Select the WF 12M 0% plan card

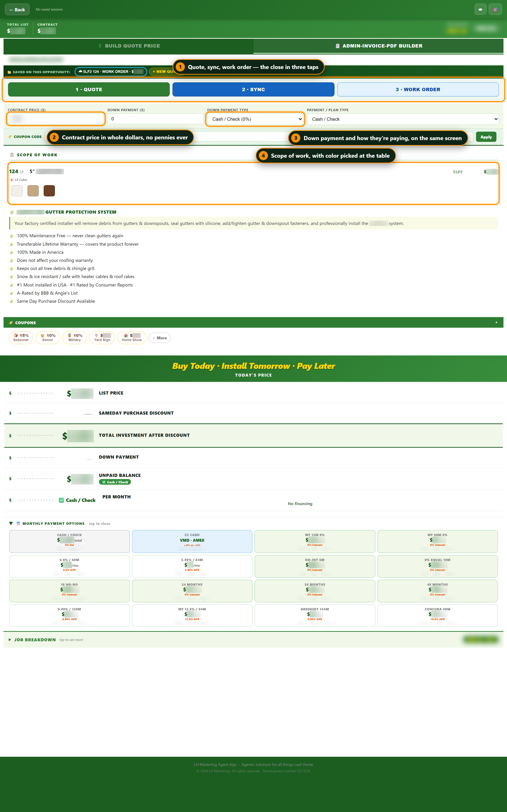point(315,541)
